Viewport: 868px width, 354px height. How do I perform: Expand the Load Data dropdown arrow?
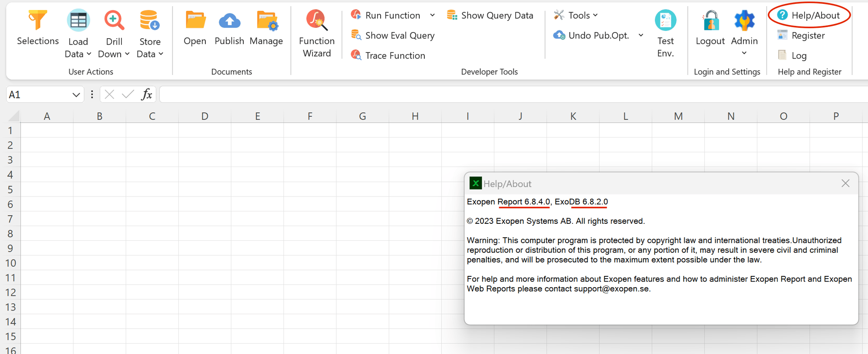[x=89, y=54]
